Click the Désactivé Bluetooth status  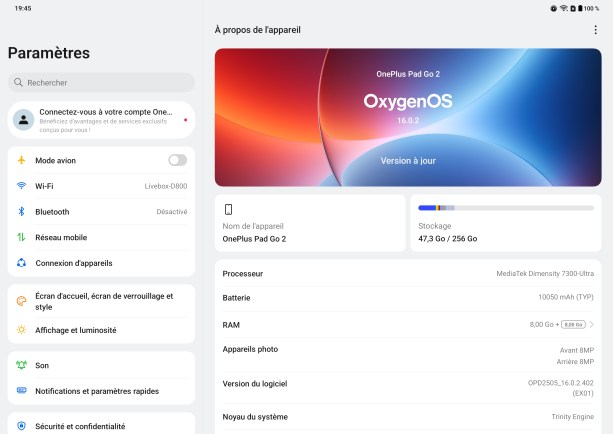(x=172, y=212)
